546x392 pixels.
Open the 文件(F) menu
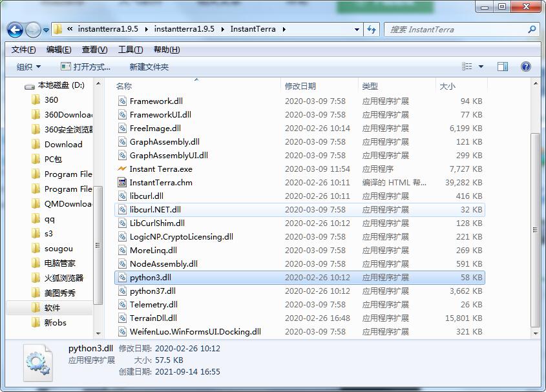[23, 50]
